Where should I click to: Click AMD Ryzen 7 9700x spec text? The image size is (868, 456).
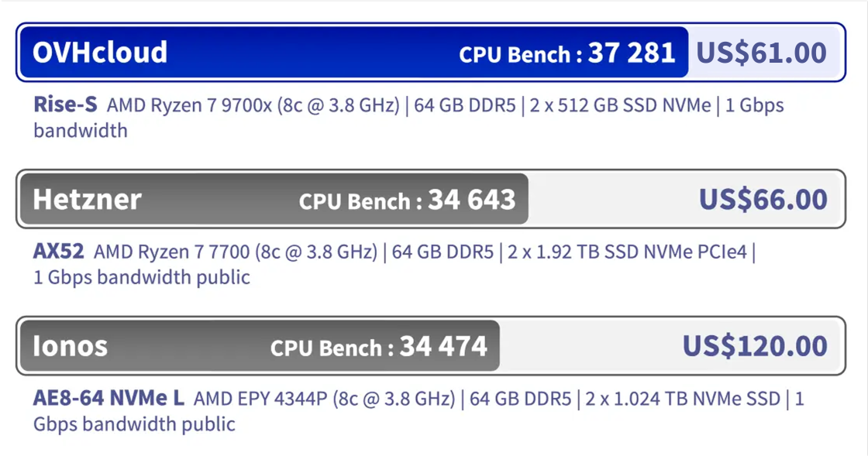click(x=253, y=105)
